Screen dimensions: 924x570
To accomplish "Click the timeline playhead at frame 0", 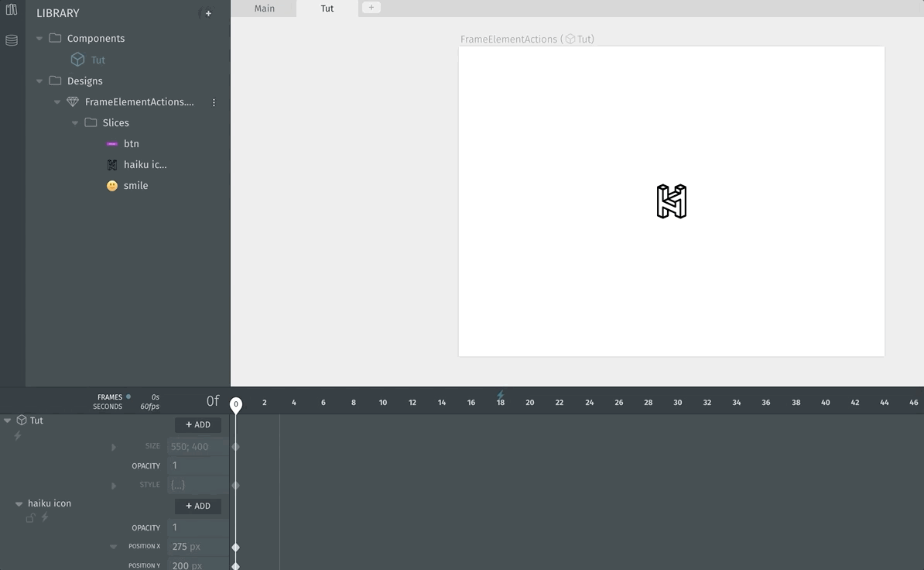I will coord(236,404).
